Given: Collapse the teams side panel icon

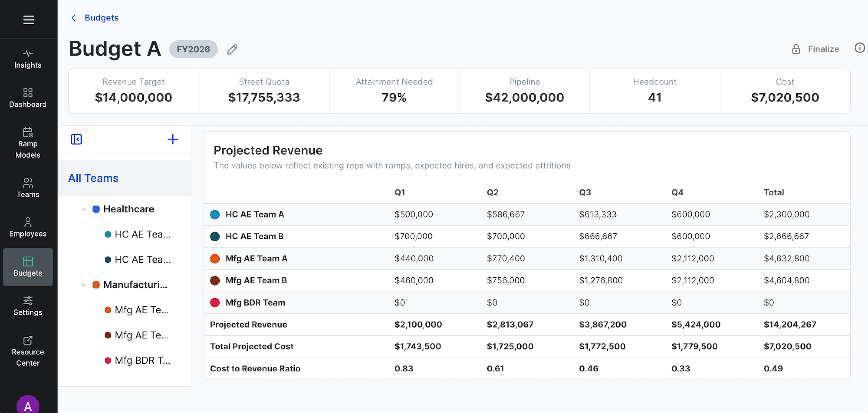Looking at the screenshot, I should coord(76,139).
